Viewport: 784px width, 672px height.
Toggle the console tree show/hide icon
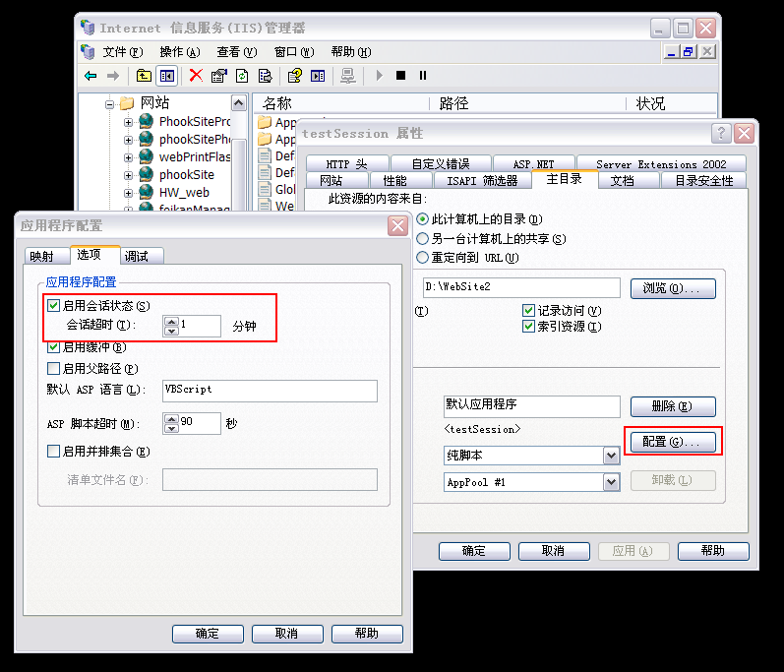coord(167,76)
